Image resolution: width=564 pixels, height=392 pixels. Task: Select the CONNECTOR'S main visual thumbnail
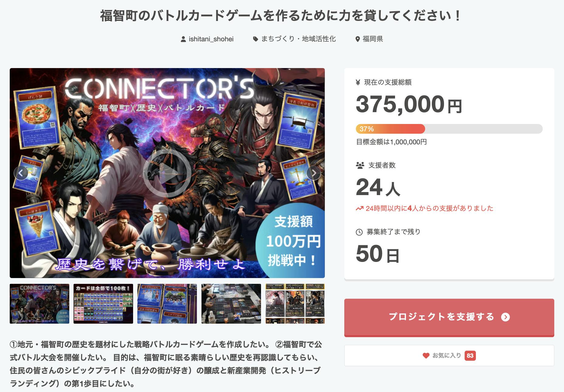coord(40,304)
